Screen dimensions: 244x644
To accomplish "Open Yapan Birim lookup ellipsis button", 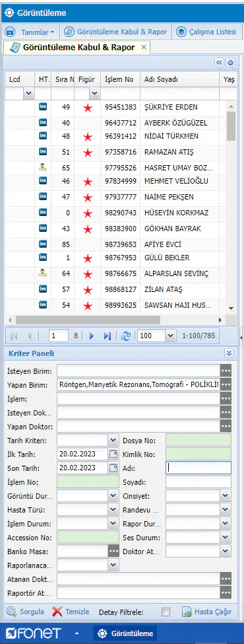I will [226, 384].
